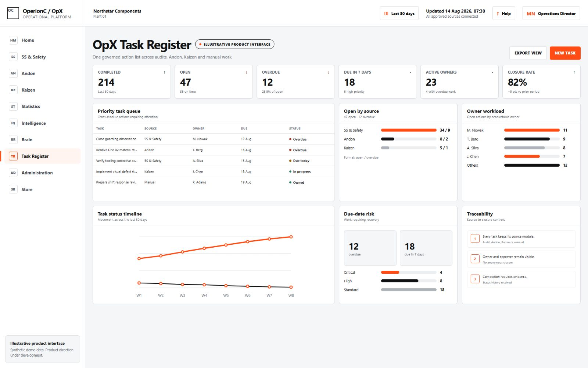Screen dimensions: 588x368
Task: Click the OC logo in the header
Action: point(13,13)
